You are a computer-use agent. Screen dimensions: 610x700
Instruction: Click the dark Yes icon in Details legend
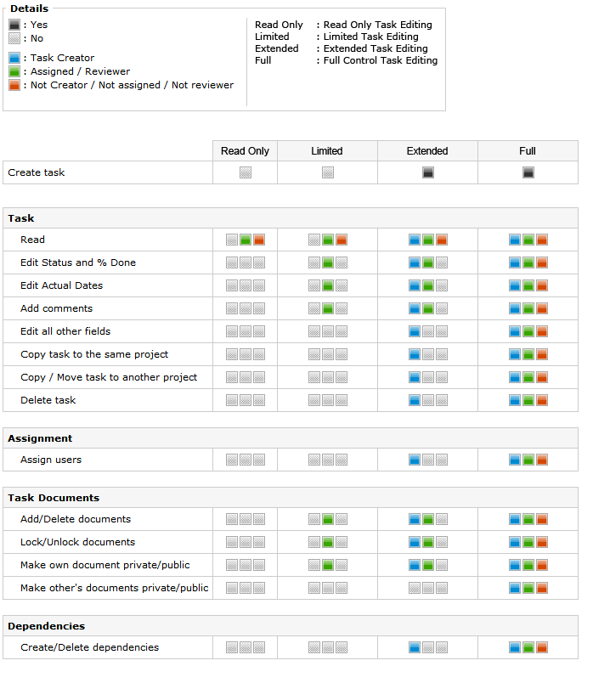14,25
